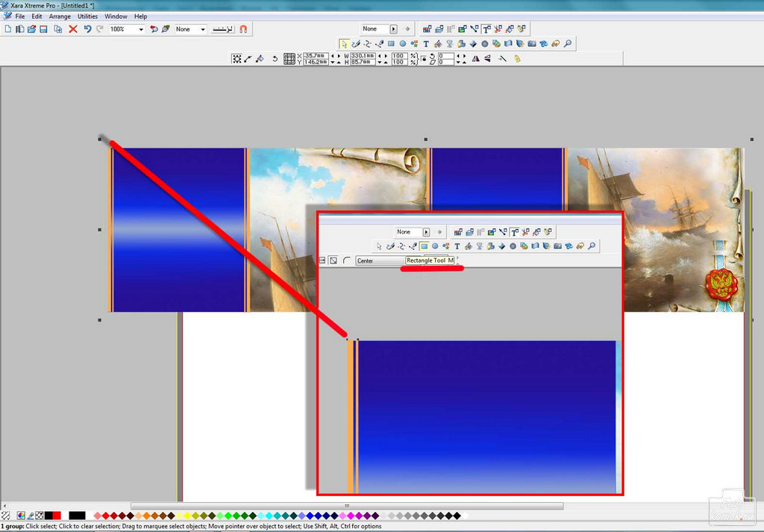Select the Ellipse tool
Viewport: 764px width, 532px height.
[402, 44]
